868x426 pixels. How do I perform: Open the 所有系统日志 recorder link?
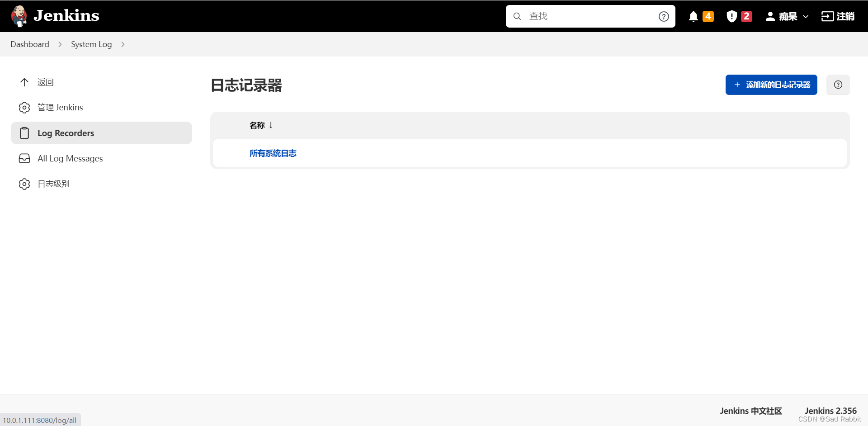(x=273, y=153)
